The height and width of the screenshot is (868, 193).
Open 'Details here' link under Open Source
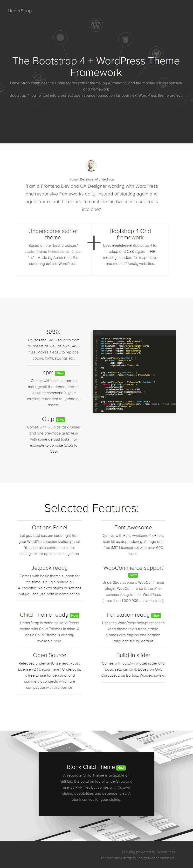(49, 670)
